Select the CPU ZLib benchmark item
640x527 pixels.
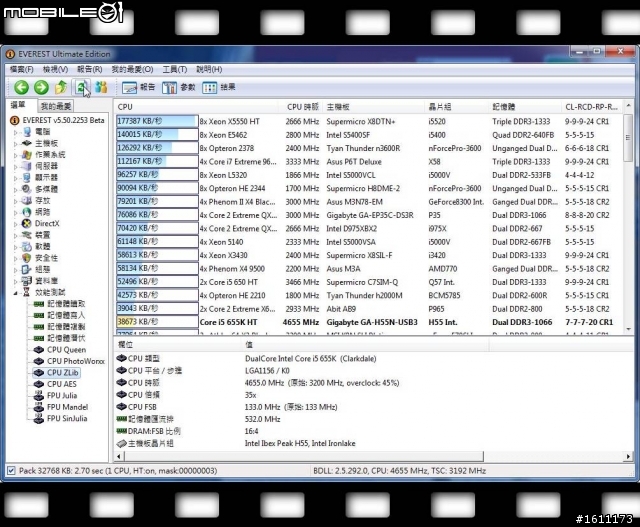click(x=56, y=372)
